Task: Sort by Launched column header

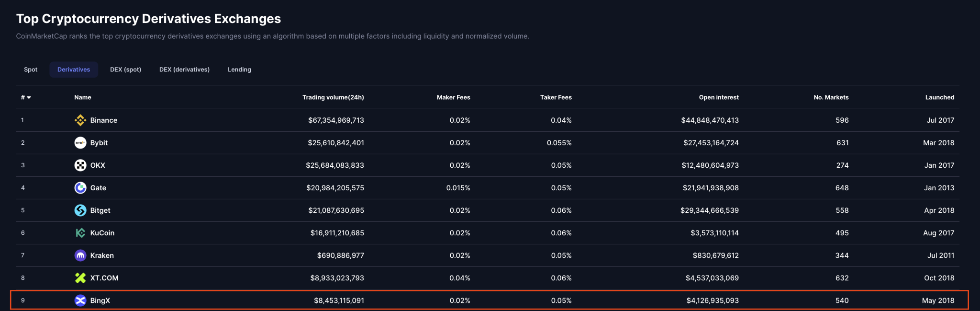Action: (940, 97)
